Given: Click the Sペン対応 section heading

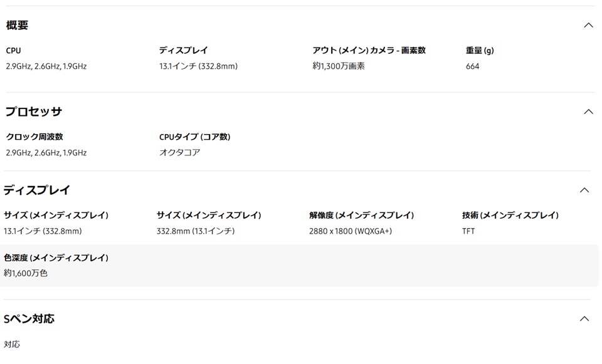Looking at the screenshot, I should [x=29, y=319].
